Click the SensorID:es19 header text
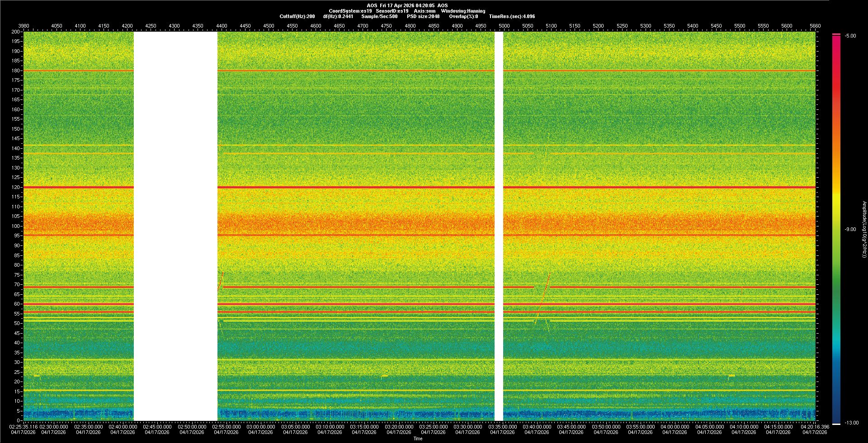Viewport: 868px width, 443px height. (392, 11)
